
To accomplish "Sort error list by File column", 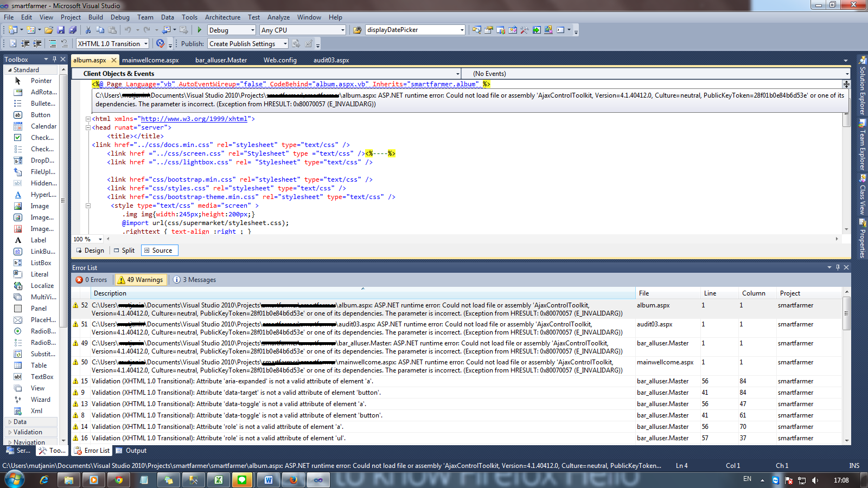I will click(668, 293).
